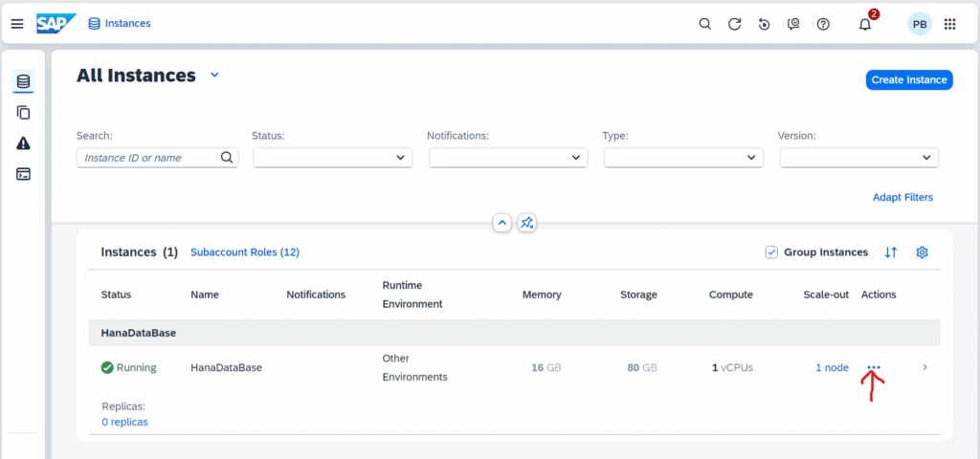The width and height of the screenshot is (980, 459).
Task: Click the Scale-out column header
Action: (x=826, y=295)
